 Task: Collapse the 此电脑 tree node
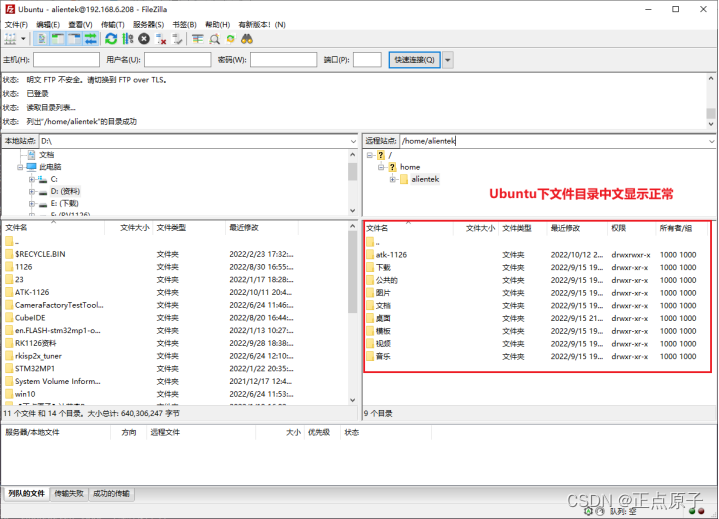[20, 167]
